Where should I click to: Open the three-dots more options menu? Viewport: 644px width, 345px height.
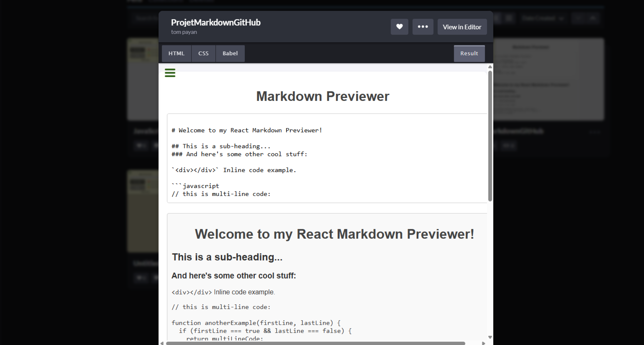pos(423,27)
